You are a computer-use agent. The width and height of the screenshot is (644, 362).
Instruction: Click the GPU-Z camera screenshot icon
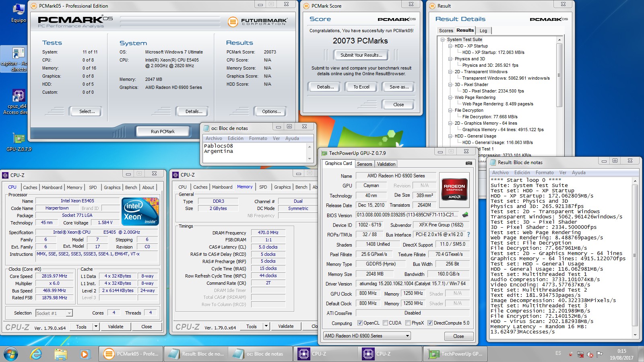[469, 163]
